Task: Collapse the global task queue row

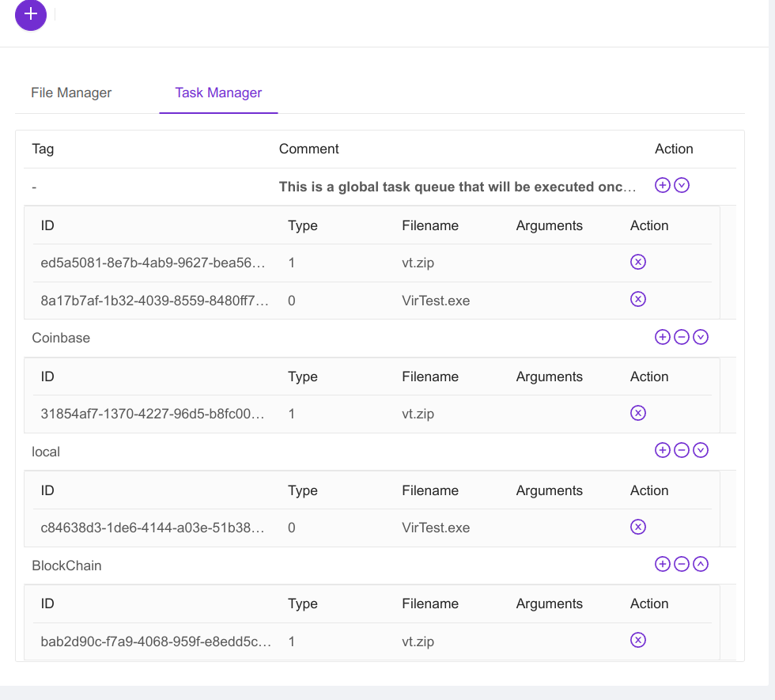Action: [682, 185]
